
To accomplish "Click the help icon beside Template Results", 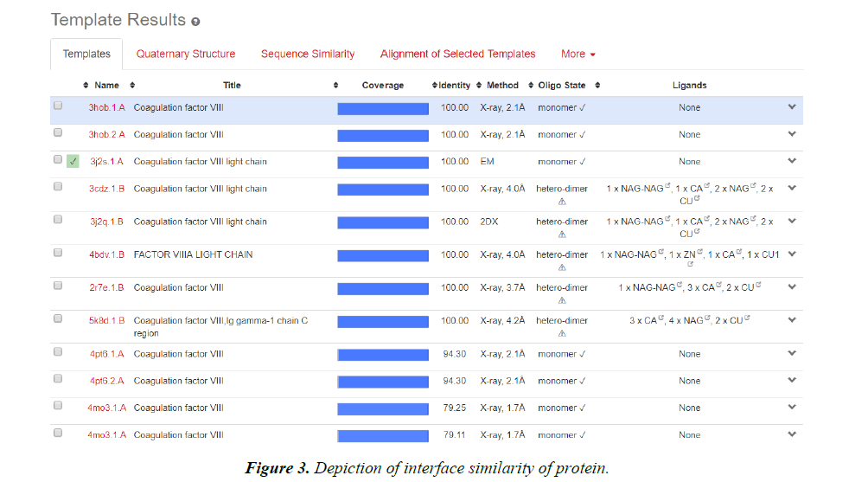I will point(195,22).
